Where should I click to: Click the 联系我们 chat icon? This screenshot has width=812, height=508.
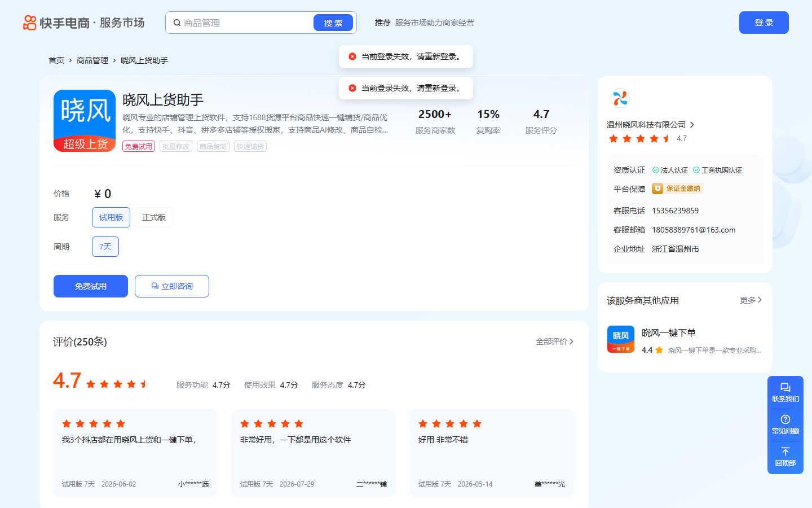[x=785, y=387]
